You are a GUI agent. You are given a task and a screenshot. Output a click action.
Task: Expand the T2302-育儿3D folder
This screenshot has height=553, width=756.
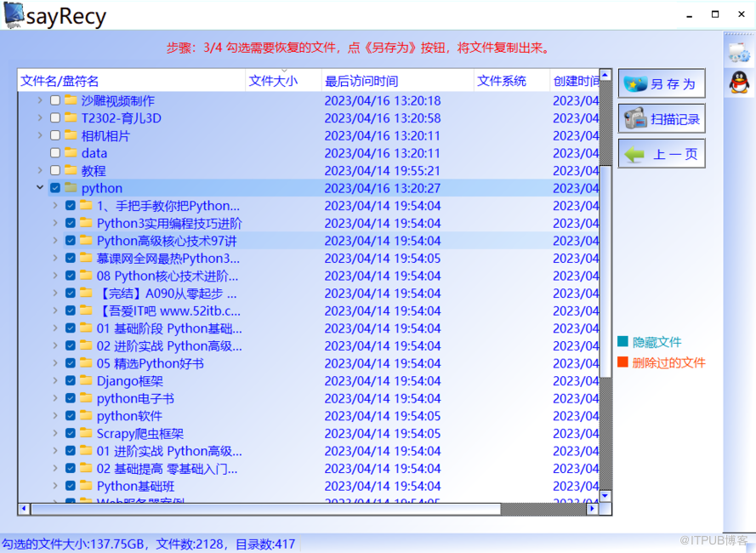tap(40, 117)
